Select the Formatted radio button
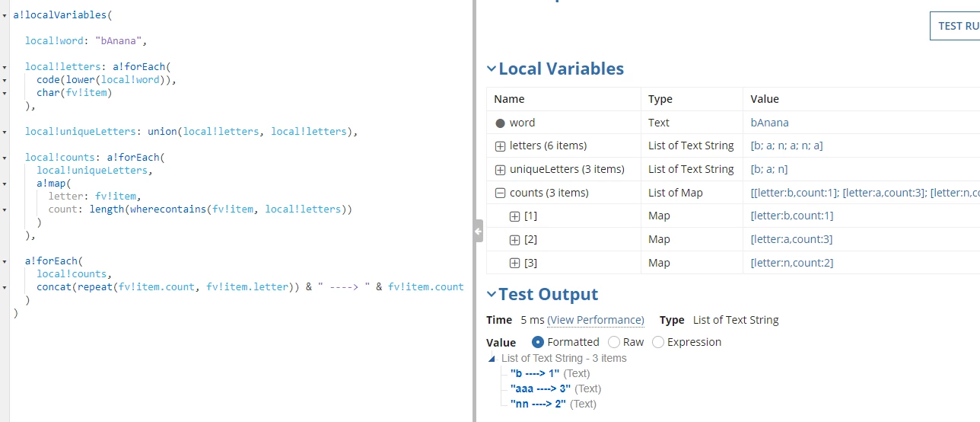 pyautogui.click(x=538, y=342)
